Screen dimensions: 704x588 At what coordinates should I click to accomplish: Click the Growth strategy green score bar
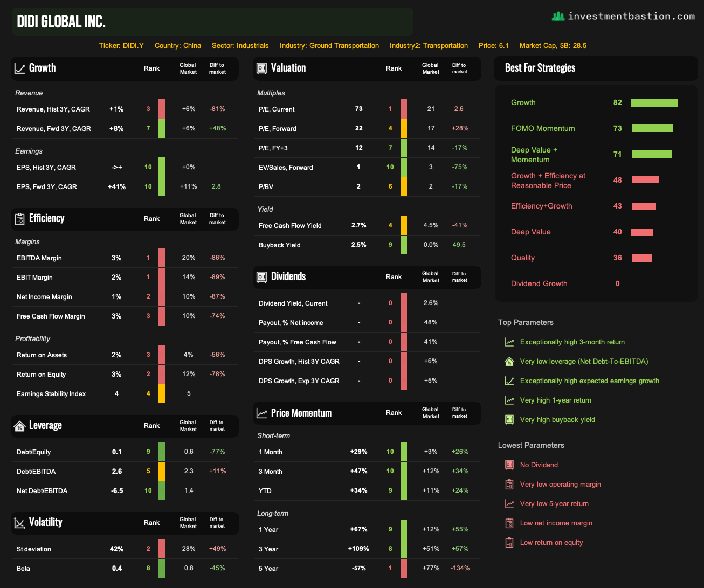click(654, 103)
